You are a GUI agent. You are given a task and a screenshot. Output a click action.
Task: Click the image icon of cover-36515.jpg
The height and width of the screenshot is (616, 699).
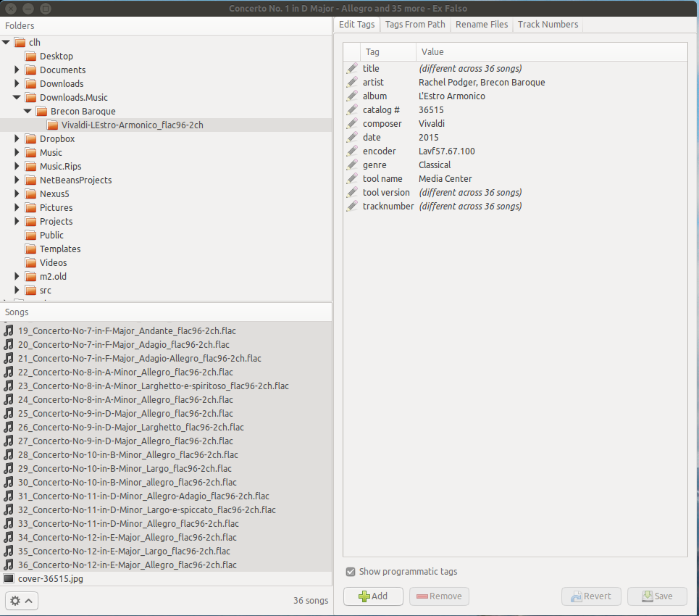point(9,578)
